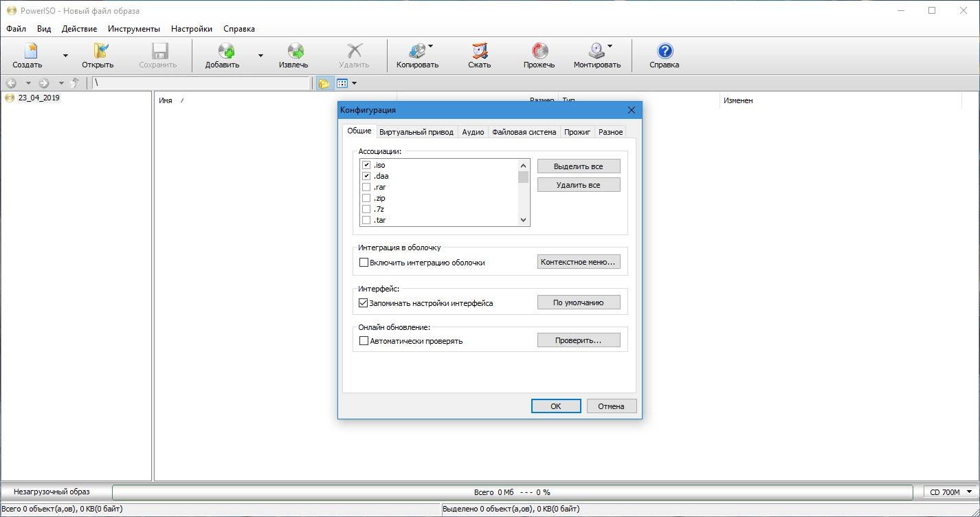Click the Копировать toolbar icon

pyautogui.click(x=416, y=51)
